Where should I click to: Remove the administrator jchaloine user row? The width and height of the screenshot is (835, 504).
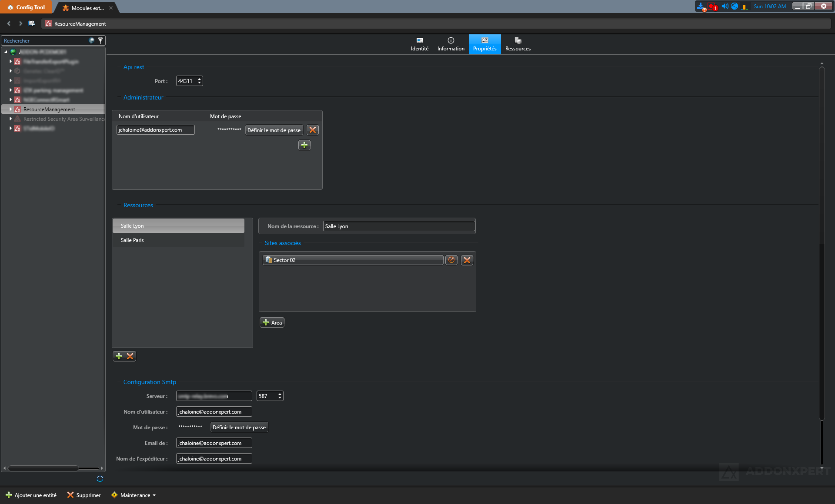click(312, 130)
